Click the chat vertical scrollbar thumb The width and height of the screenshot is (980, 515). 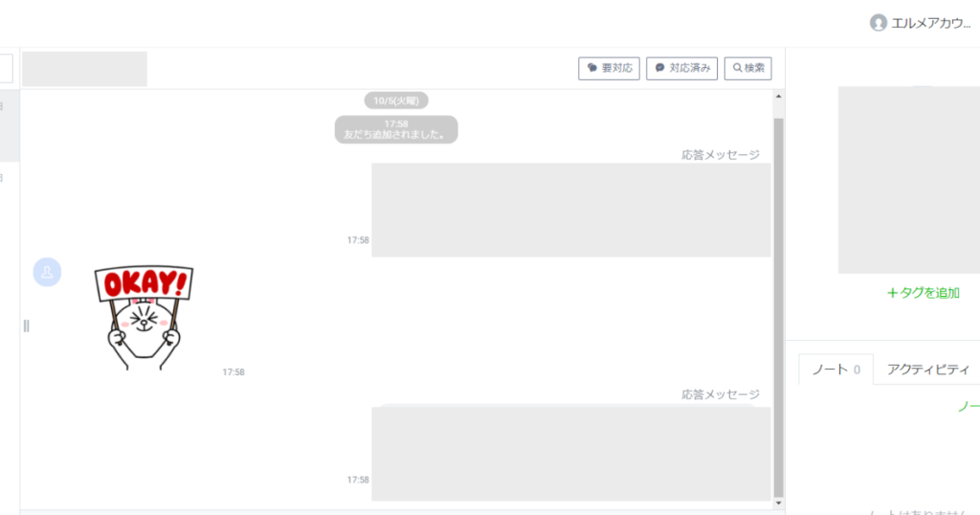click(x=778, y=306)
